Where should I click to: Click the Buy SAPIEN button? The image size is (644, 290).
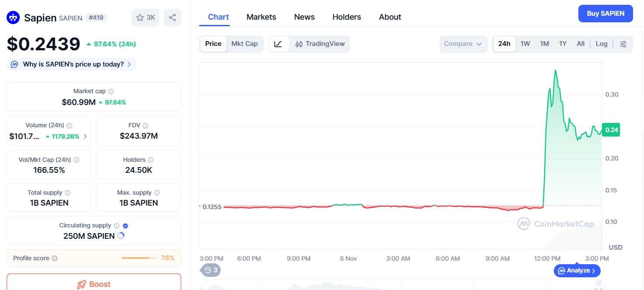coord(605,14)
